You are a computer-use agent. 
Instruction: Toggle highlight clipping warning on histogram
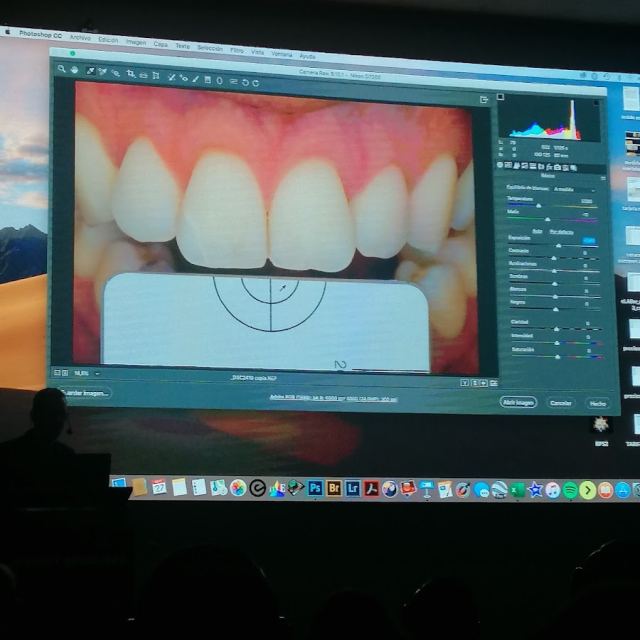point(596,103)
